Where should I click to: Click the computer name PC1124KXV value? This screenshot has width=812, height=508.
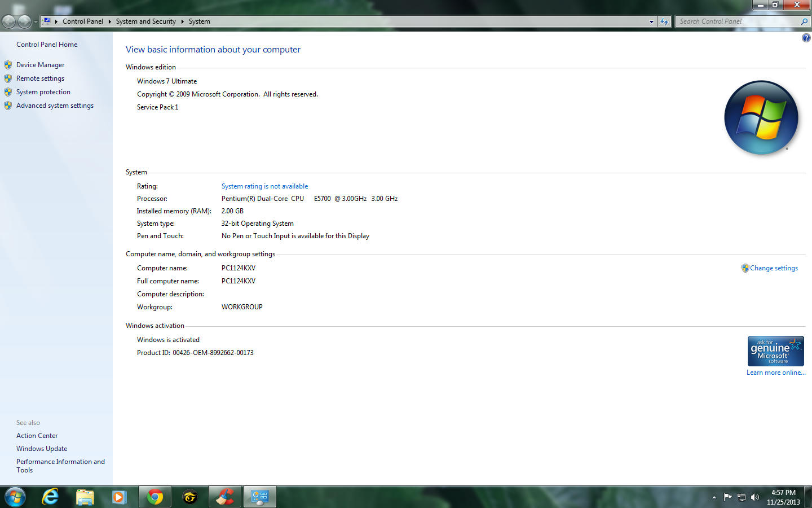pos(238,268)
